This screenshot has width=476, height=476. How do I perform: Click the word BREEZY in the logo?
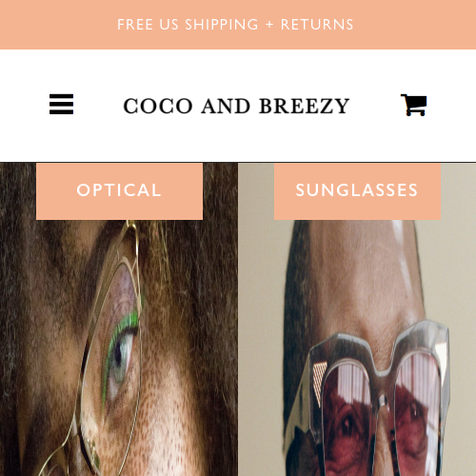click(305, 106)
